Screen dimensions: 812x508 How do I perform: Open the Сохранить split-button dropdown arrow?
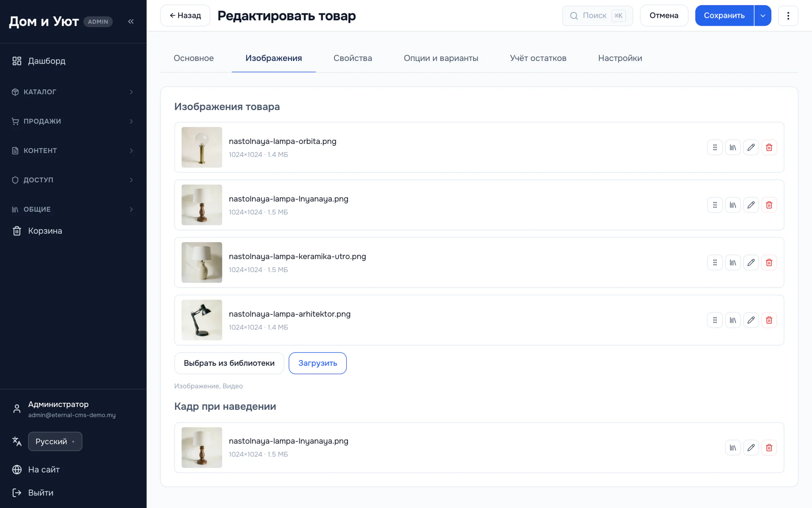tap(763, 16)
